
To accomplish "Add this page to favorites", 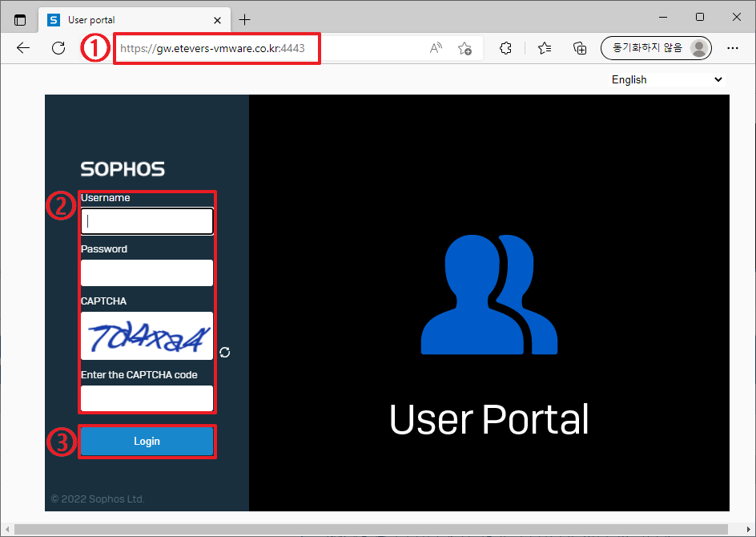I will [x=464, y=48].
